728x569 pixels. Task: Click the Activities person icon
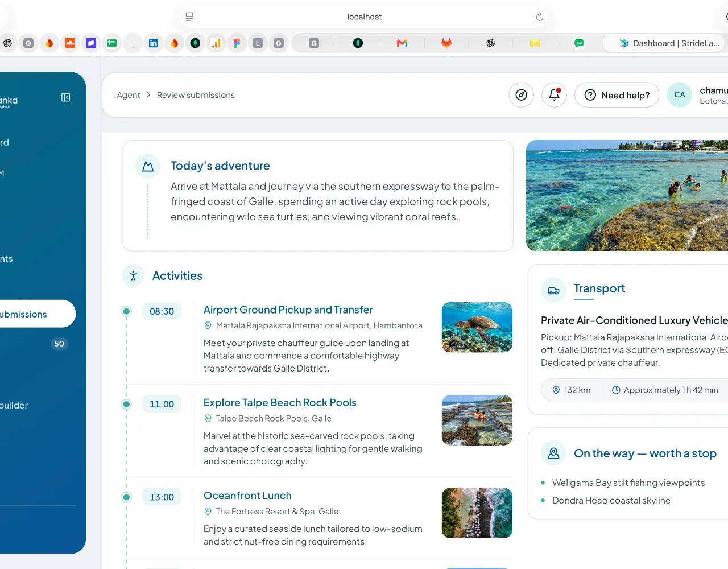[x=133, y=275]
